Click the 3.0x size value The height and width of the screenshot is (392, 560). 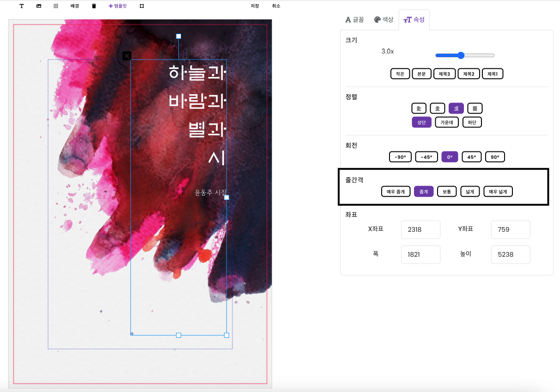pos(388,51)
